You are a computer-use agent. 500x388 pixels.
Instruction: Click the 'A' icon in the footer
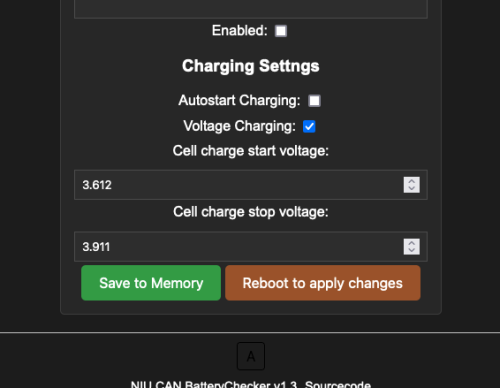click(x=251, y=356)
